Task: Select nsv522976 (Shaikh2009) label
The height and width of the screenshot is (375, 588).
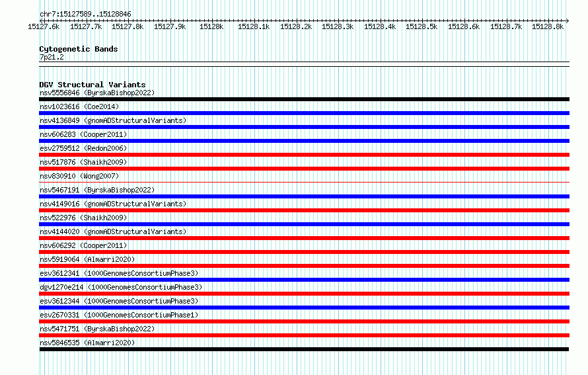Action: coord(83,218)
